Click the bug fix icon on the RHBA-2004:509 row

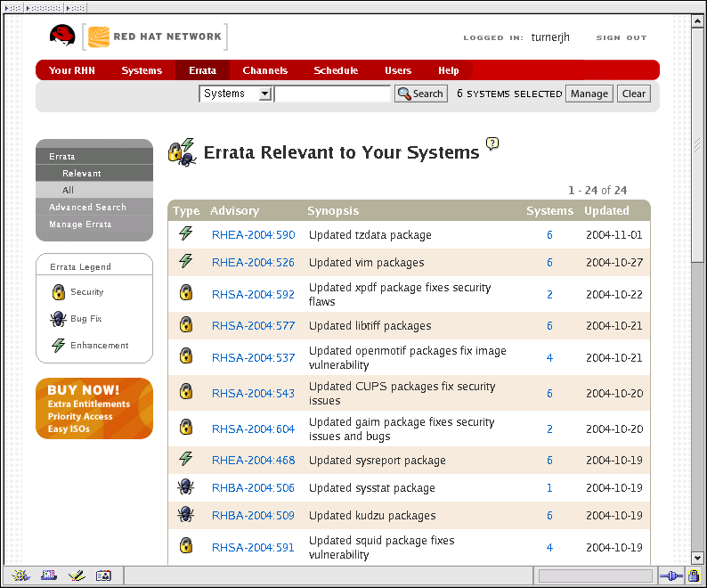[186, 514]
